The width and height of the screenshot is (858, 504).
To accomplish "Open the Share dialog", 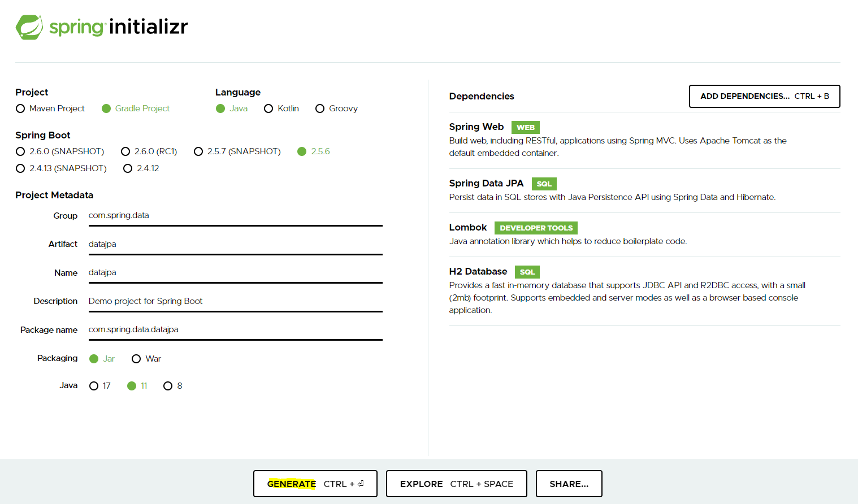I will 569,484.
